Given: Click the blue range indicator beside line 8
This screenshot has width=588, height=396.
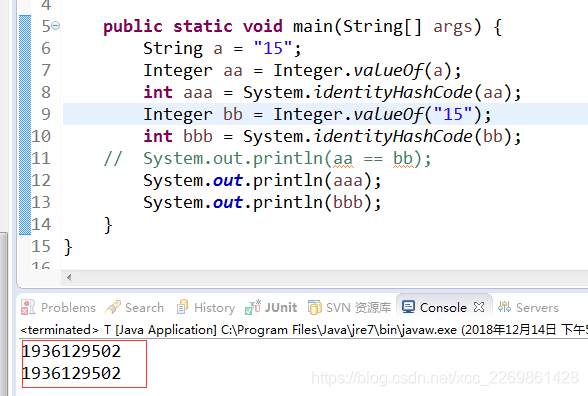Looking at the screenshot, I should pos(25,92).
